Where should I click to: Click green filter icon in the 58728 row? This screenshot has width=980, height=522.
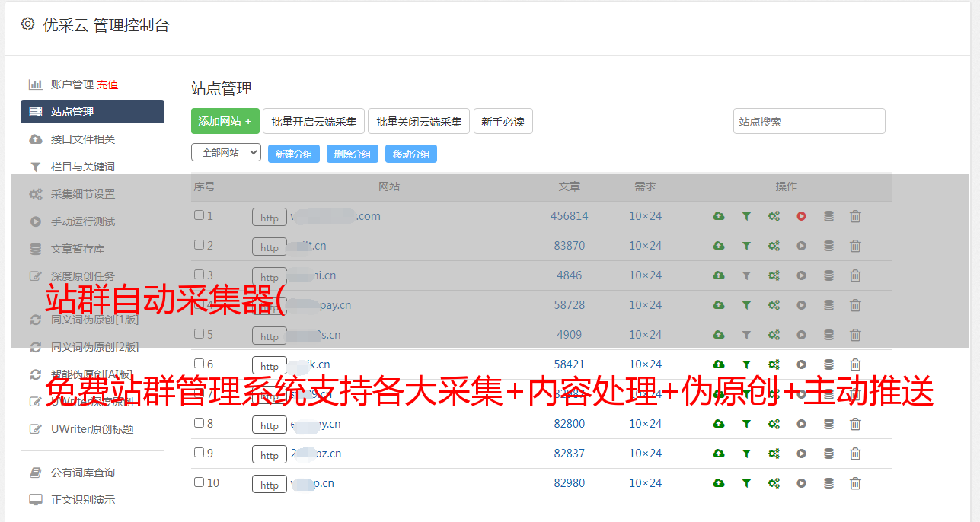(x=746, y=305)
